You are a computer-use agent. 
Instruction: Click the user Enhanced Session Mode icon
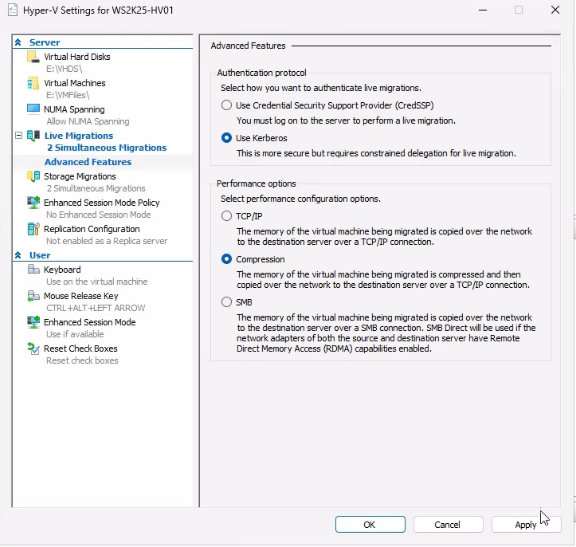[33, 322]
